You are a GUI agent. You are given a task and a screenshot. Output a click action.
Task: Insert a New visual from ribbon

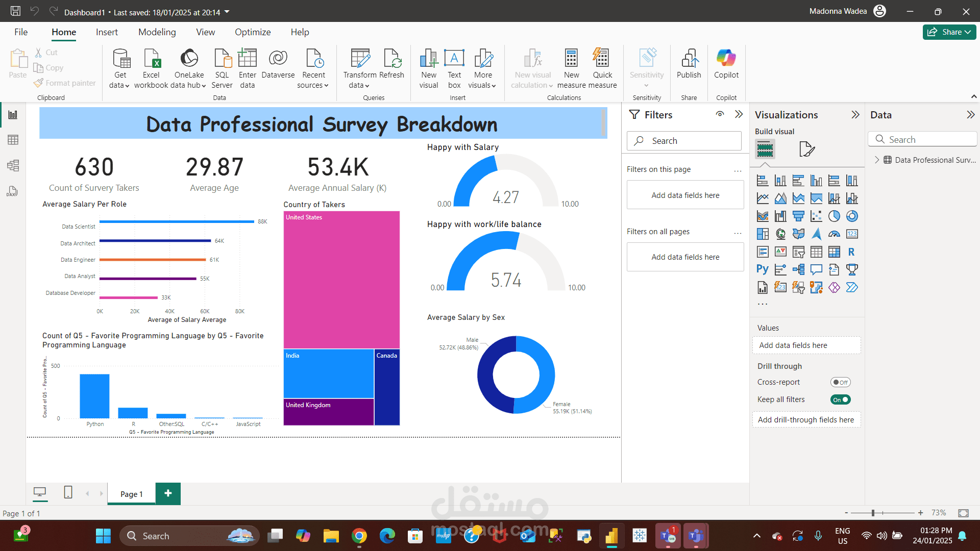pos(429,69)
